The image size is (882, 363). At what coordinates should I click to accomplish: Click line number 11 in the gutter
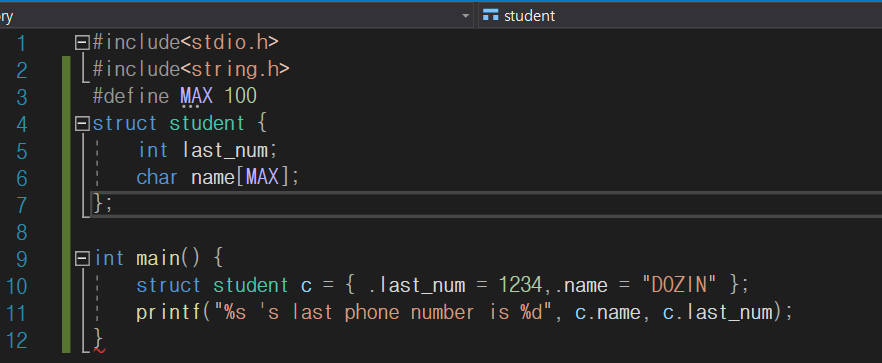coord(17,313)
